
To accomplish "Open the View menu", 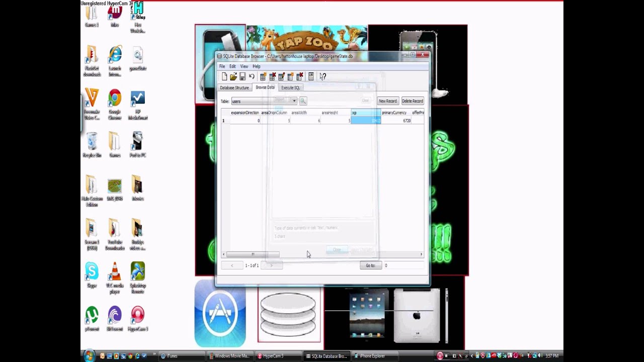I will [244, 66].
